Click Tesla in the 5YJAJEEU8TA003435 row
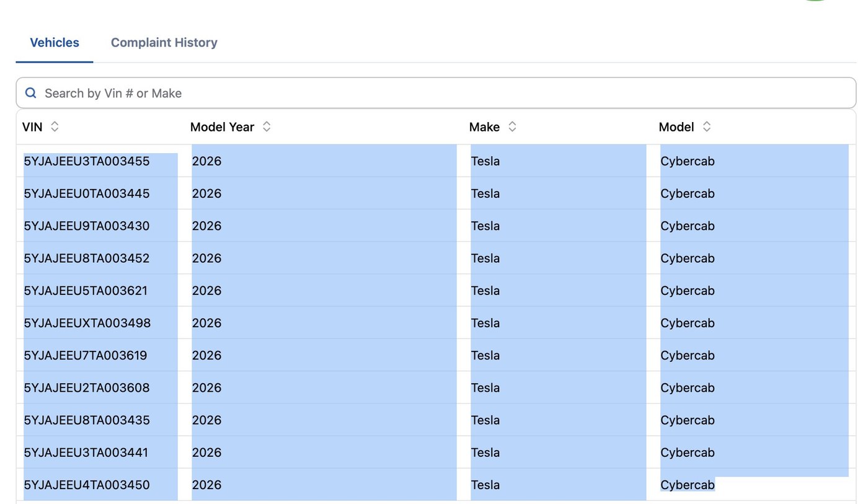The height and width of the screenshot is (504, 868). pos(485,420)
